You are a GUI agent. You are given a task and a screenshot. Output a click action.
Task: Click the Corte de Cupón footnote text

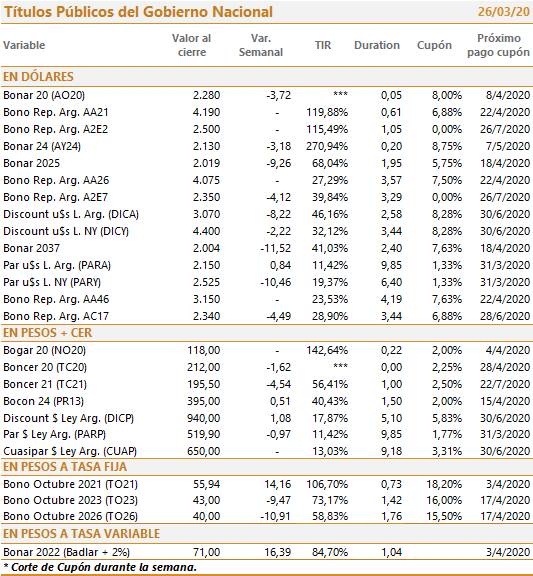(x=100, y=567)
